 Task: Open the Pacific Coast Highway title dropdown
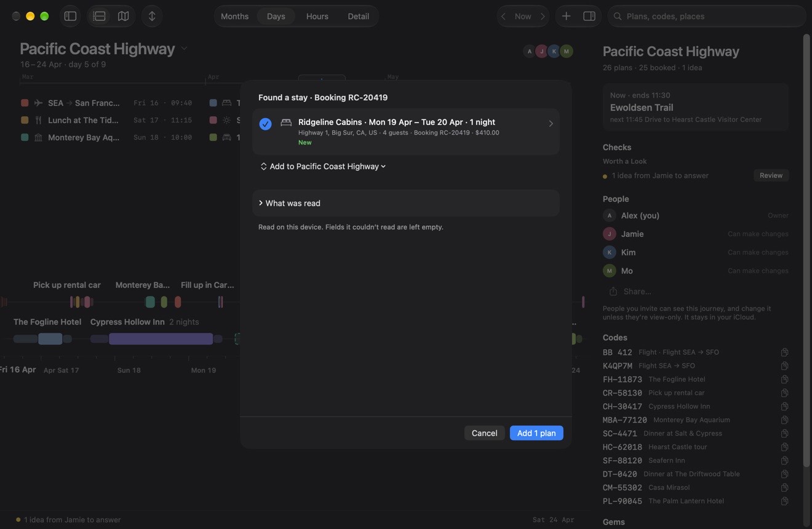pyautogui.click(x=184, y=49)
